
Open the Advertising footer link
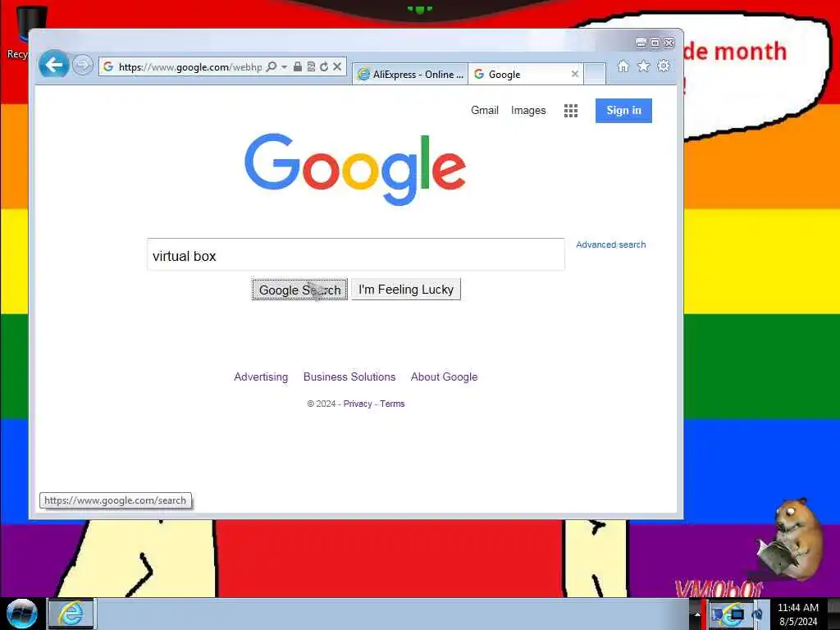click(261, 377)
